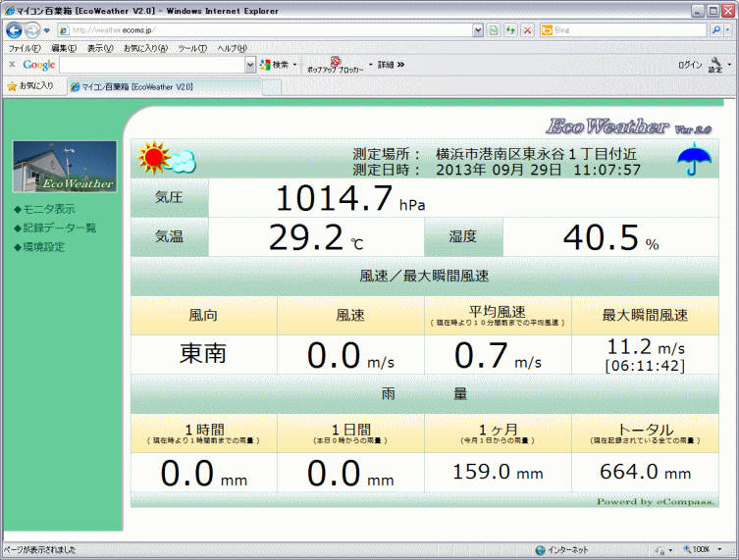Open the ツール(T) menu
739x560 pixels.
pyautogui.click(x=192, y=47)
